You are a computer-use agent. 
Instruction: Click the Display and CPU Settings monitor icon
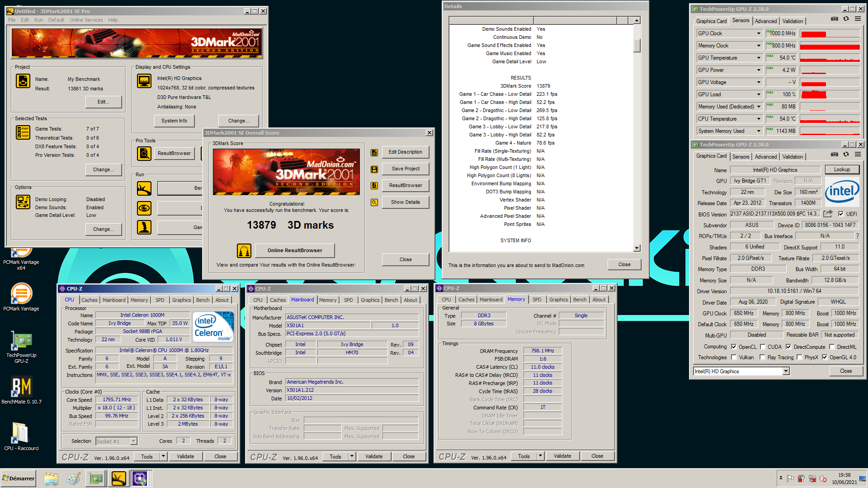click(x=144, y=81)
